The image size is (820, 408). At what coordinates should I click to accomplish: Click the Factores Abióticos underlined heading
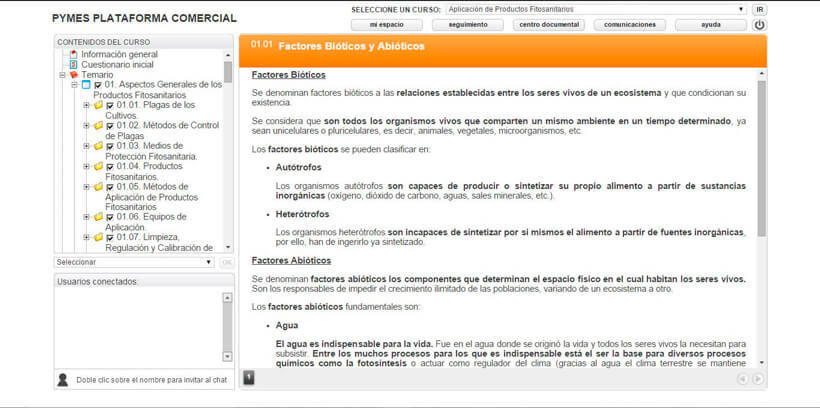[x=291, y=260]
